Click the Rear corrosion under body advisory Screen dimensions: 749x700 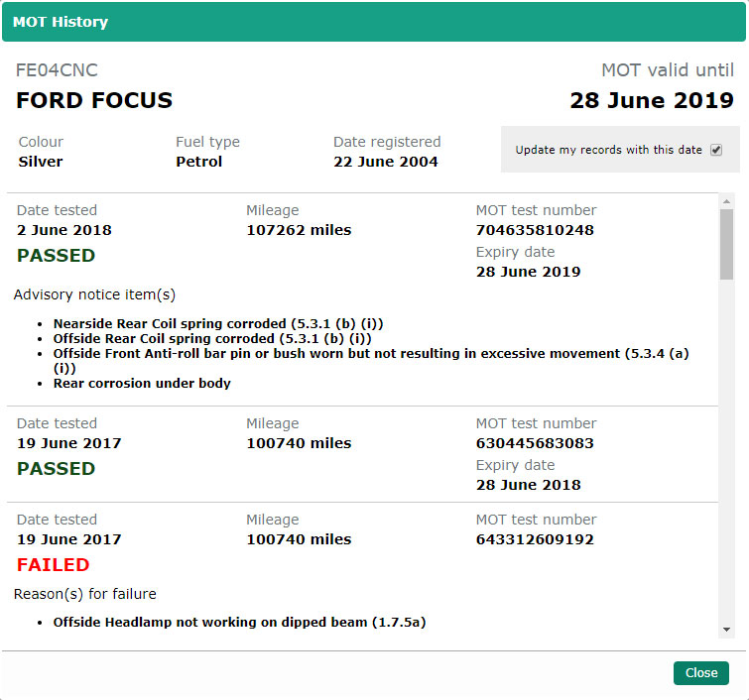[142, 383]
